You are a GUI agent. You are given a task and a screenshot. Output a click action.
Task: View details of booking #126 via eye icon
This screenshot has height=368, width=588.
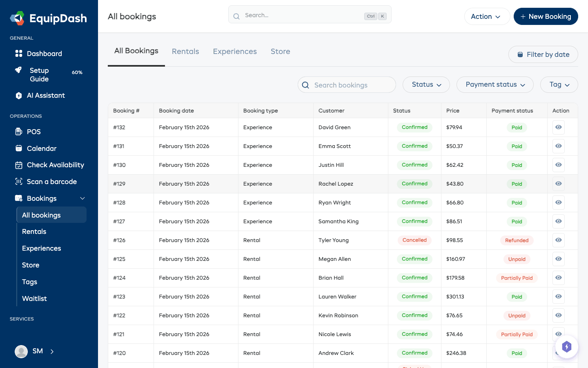(558, 240)
